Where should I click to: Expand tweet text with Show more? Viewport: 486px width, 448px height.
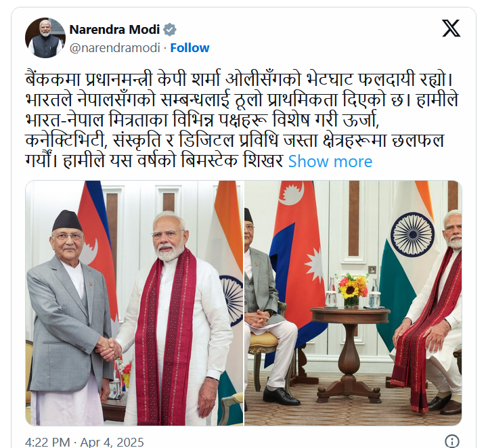(x=330, y=162)
